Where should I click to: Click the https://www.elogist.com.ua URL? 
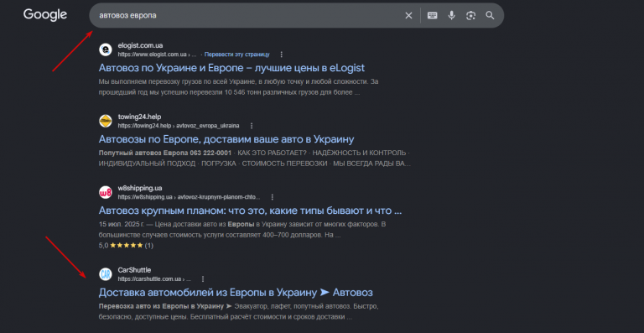tap(157, 55)
